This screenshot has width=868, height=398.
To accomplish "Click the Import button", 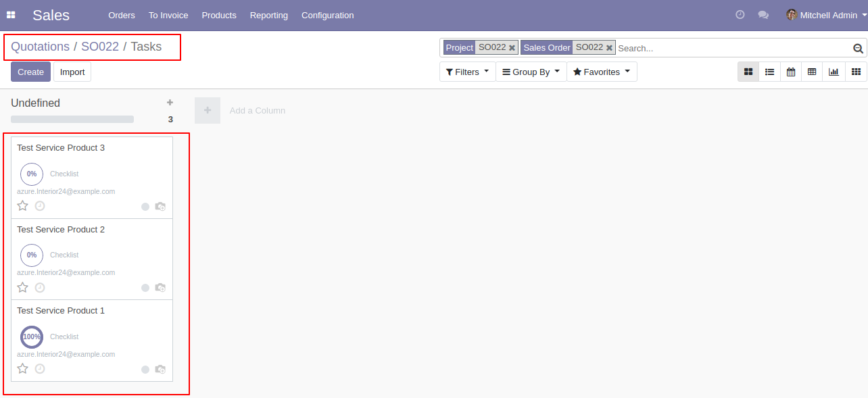I will click(x=72, y=72).
